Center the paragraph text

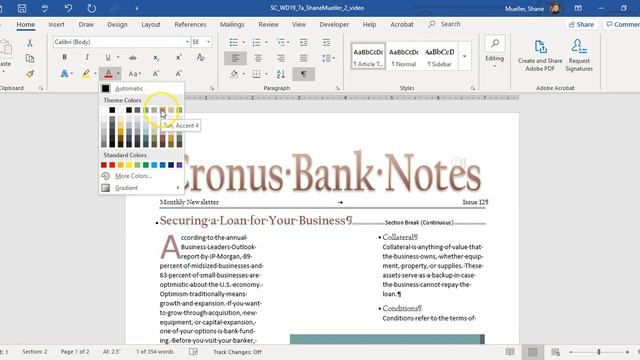click(x=258, y=58)
